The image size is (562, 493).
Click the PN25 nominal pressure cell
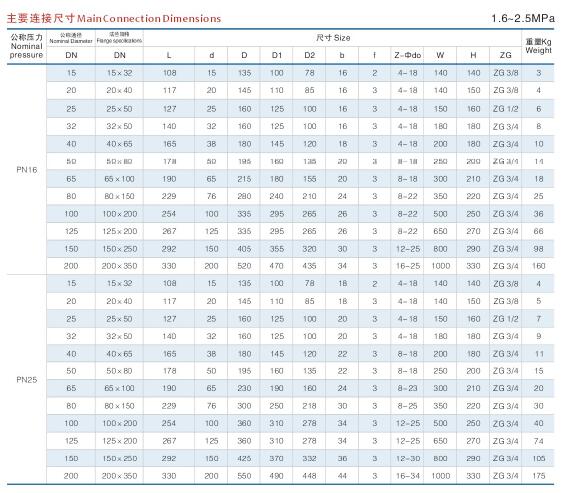tap(27, 380)
